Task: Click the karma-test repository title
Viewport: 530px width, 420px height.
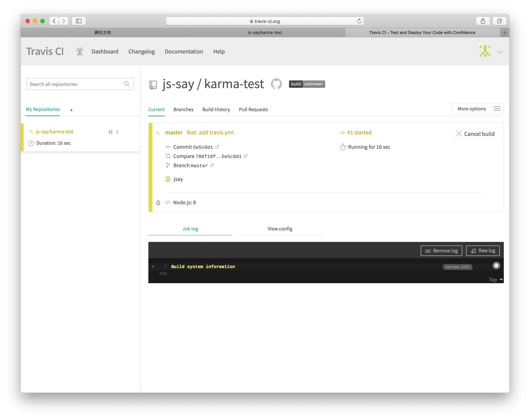Action: tap(234, 84)
